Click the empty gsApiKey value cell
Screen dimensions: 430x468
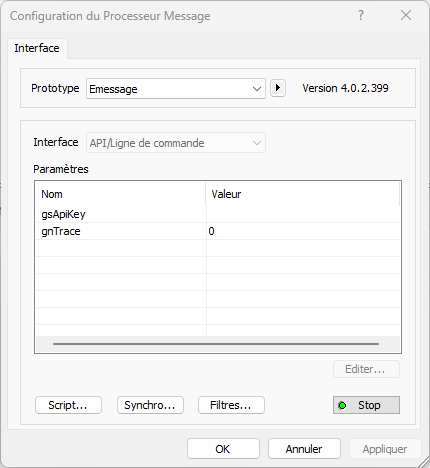(x=303, y=214)
